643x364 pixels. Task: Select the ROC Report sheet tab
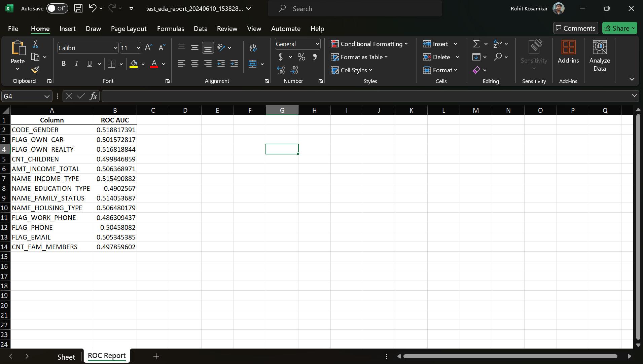[106, 356]
